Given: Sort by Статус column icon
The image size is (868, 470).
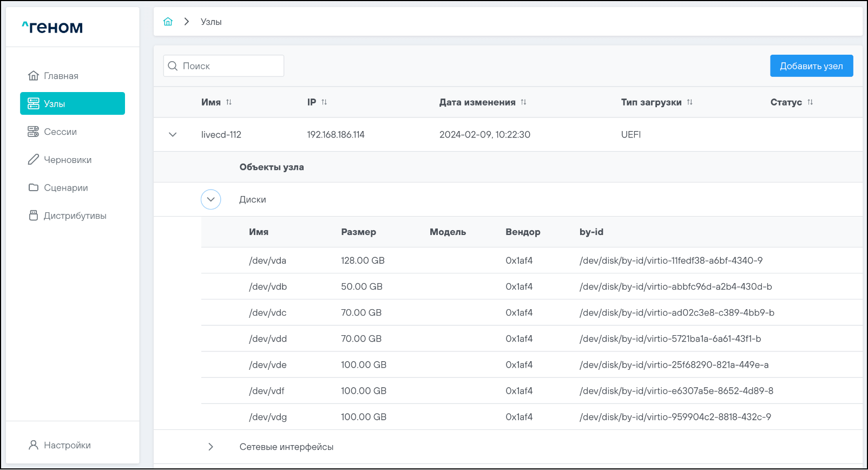Looking at the screenshot, I should [x=810, y=102].
